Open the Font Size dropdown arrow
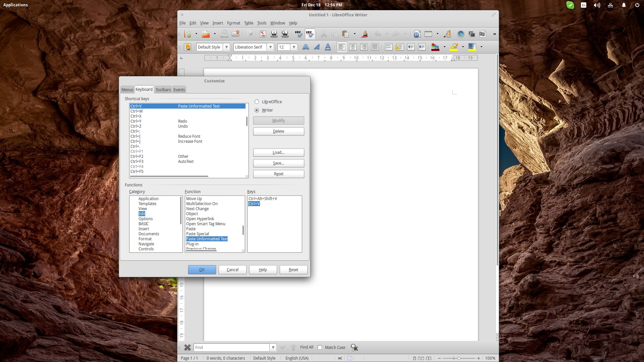Image resolution: width=644 pixels, height=362 pixels. [x=294, y=47]
